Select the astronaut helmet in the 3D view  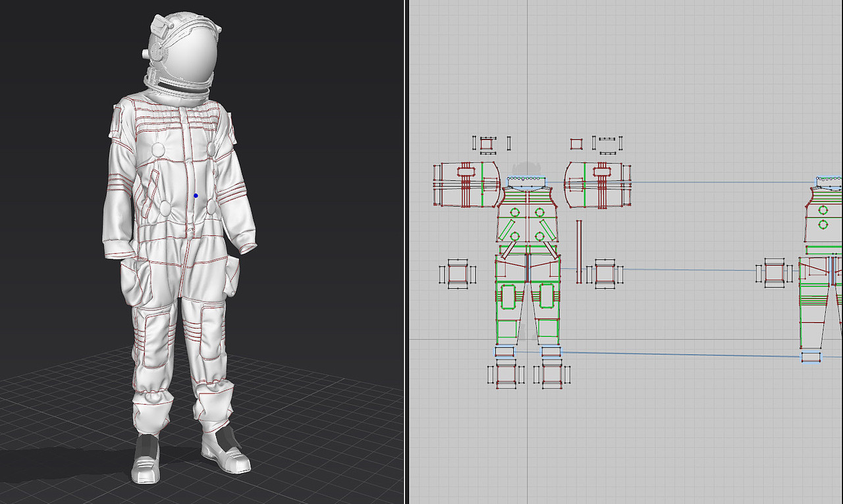tap(181, 58)
